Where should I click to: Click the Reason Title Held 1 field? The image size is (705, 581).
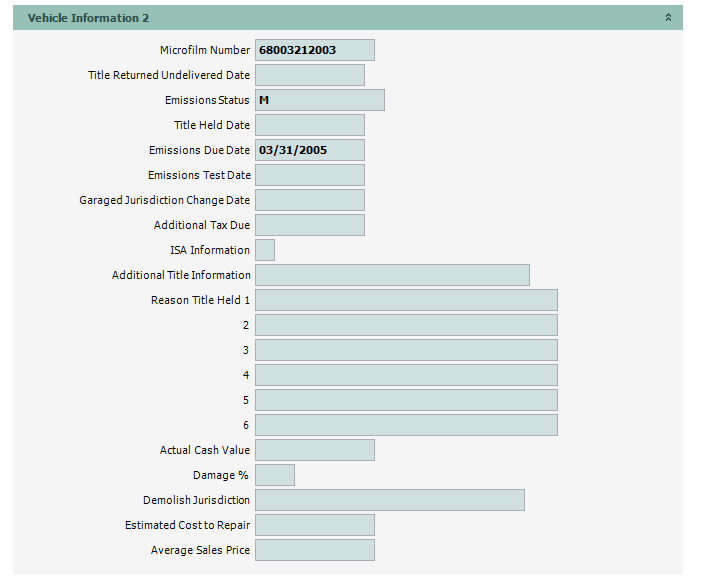[406, 300]
